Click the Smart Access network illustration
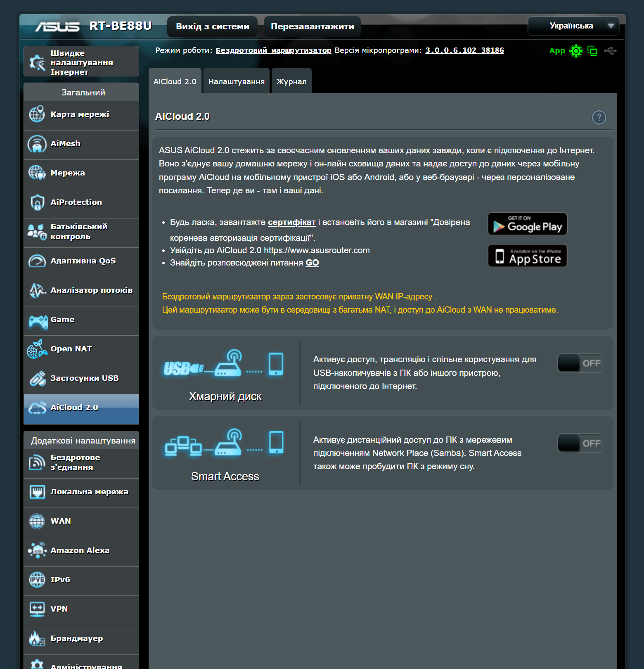 [x=224, y=443]
